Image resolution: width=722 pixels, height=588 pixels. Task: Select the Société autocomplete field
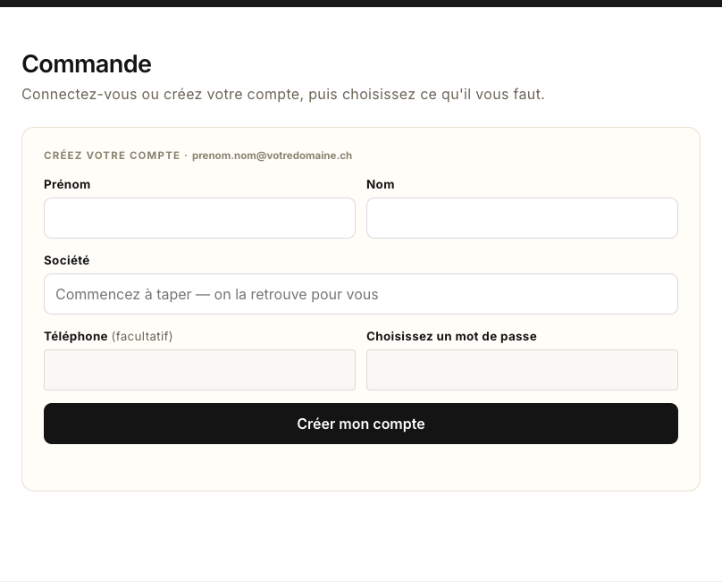click(360, 294)
